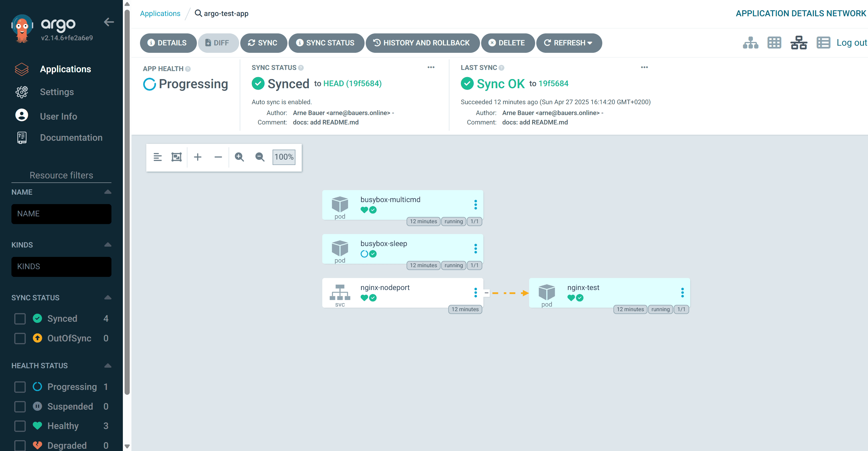Open the SYNC STATUS three-dot menu
This screenshot has height=451, width=868.
coord(431,67)
